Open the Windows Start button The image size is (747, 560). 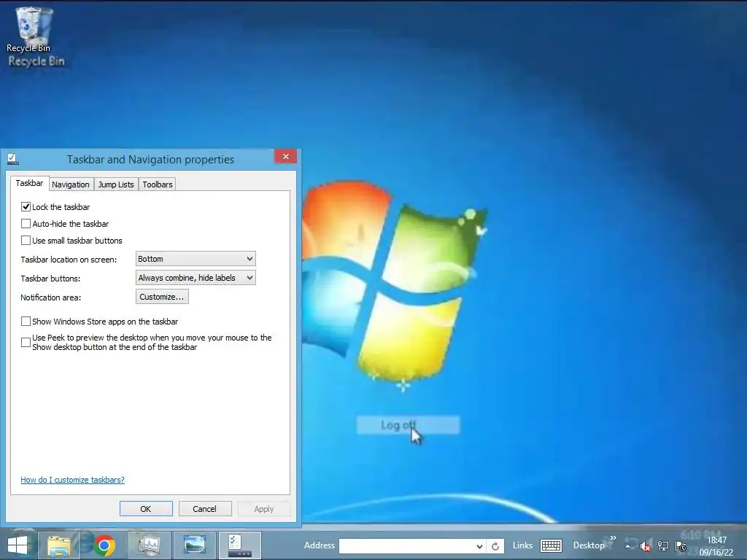tap(18, 545)
